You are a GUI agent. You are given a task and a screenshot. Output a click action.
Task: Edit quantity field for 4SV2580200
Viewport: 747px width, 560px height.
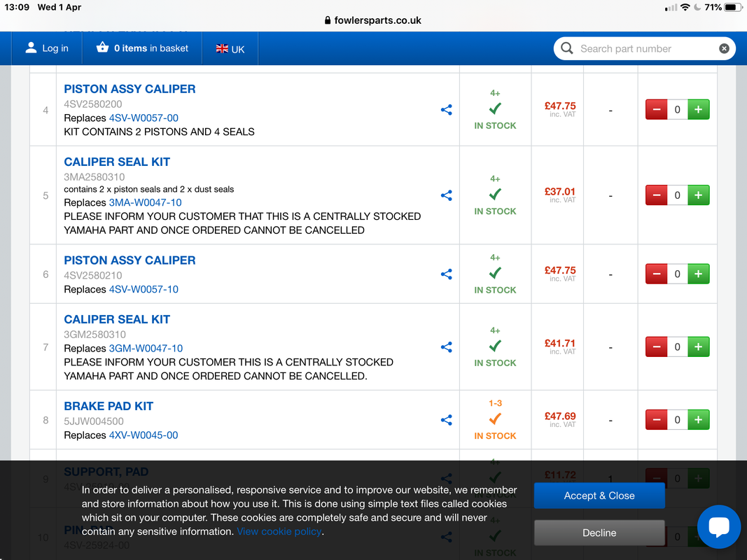(678, 109)
